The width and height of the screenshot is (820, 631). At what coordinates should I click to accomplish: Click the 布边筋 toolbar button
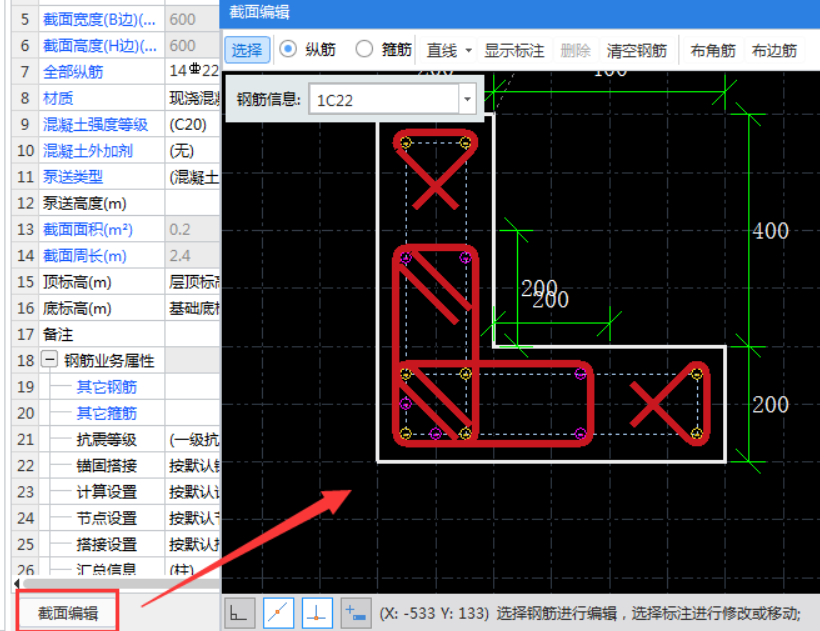point(774,50)
